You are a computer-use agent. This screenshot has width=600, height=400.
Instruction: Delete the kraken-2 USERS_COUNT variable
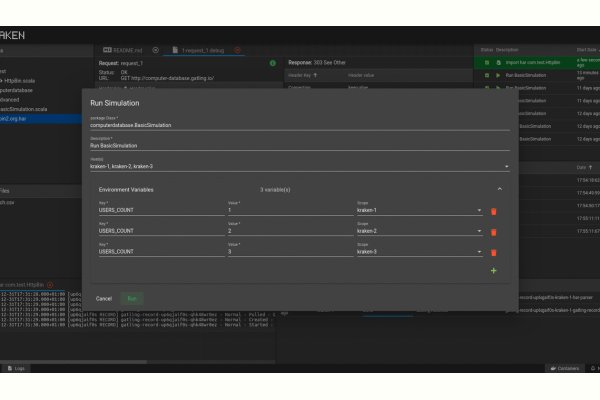tap(493, 232)
